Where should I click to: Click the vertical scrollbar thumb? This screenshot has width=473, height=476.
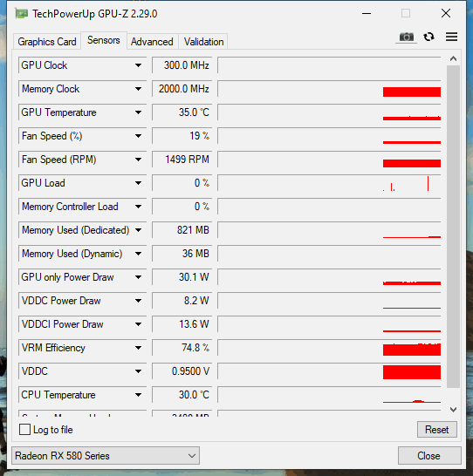[453, 227]
